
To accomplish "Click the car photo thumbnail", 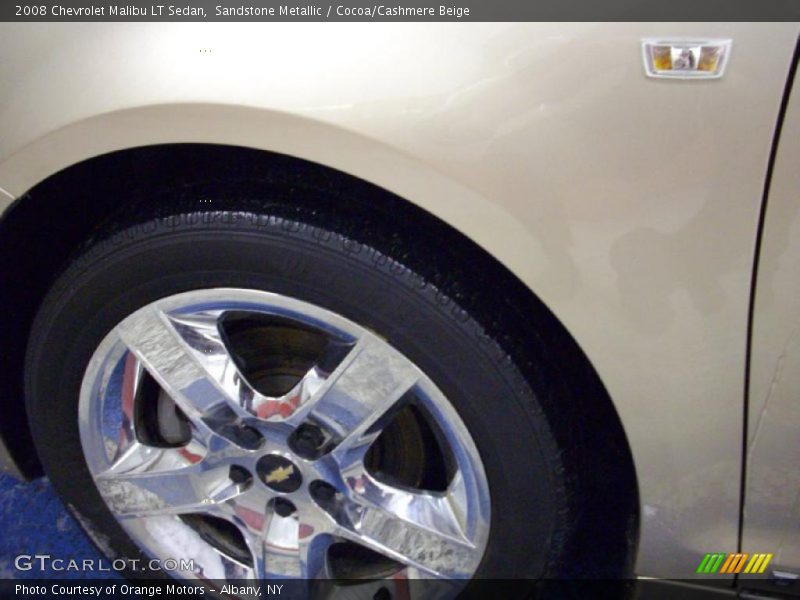I will point(400,300).
